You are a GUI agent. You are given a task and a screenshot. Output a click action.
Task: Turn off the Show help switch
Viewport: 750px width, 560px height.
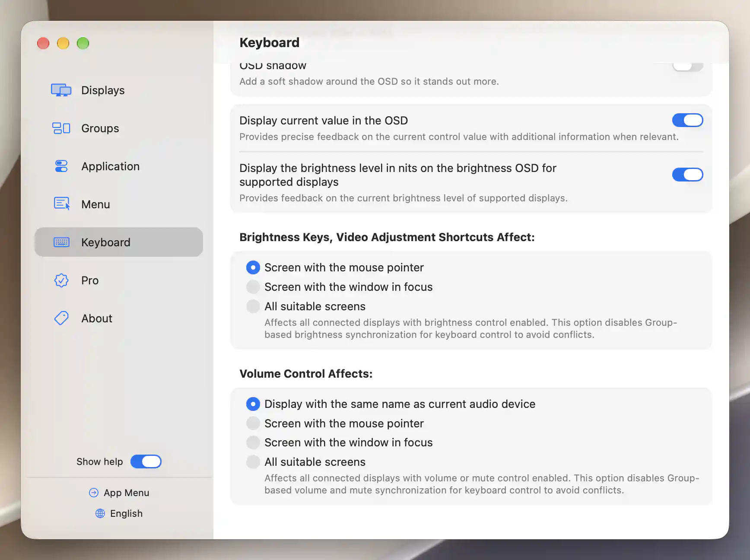pyautogui.click(x=146, y=461)
